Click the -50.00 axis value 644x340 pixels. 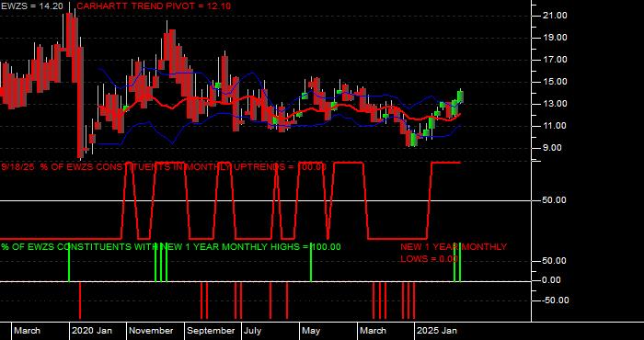555,300
